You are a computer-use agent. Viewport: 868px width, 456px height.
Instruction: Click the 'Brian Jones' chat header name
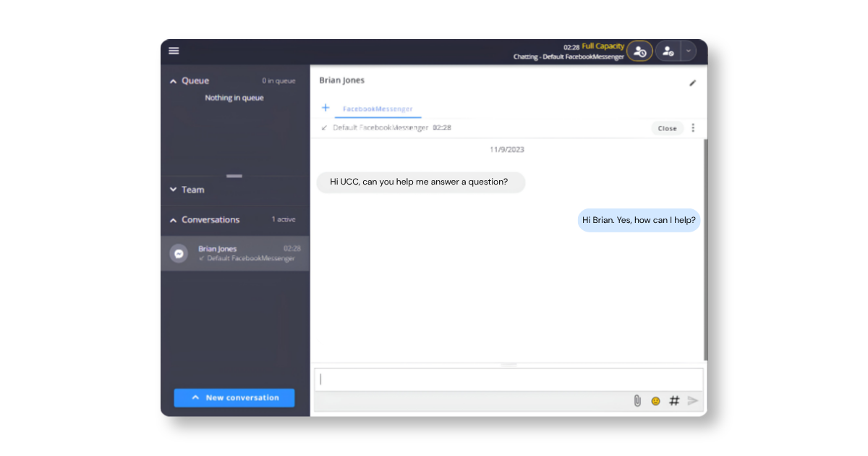tap(342, 80)
